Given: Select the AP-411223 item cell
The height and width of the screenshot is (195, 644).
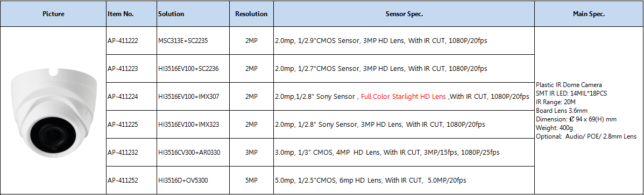Looking at the screenshot, I should point(131,68).
